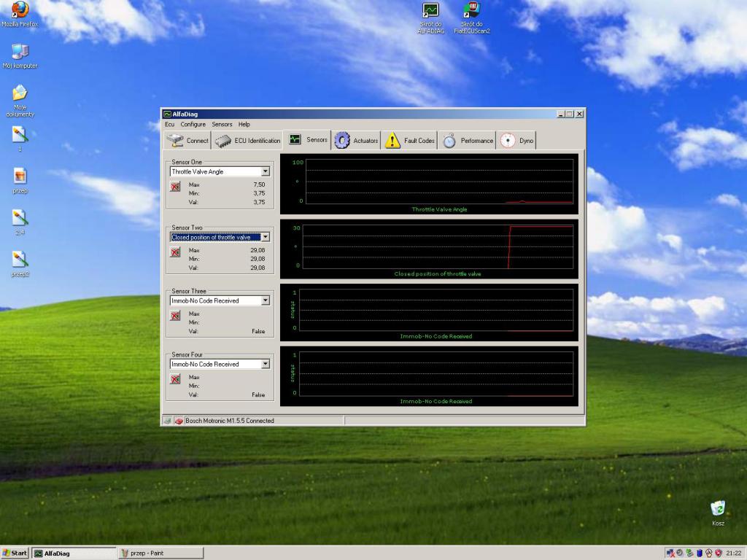Image resolution: width=747 pixels, height=560 pixels.
Task: Select the desktop file named 2,4
Action: 20,222
